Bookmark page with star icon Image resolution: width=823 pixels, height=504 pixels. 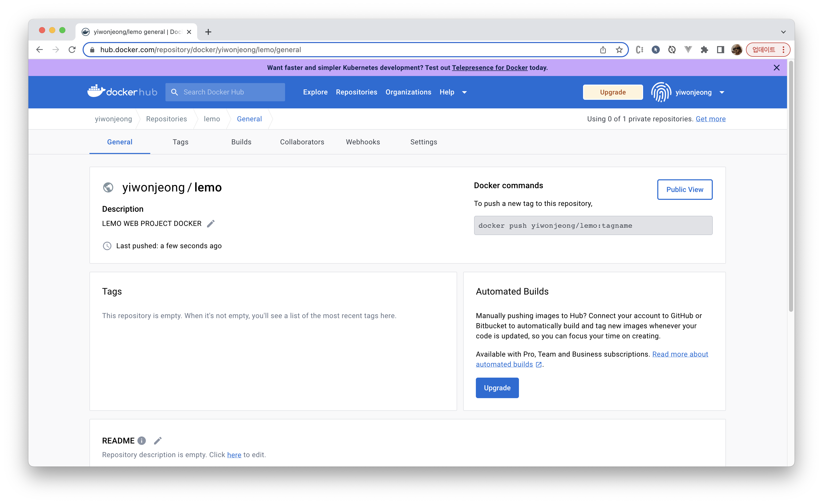click(x=619, y=50)
